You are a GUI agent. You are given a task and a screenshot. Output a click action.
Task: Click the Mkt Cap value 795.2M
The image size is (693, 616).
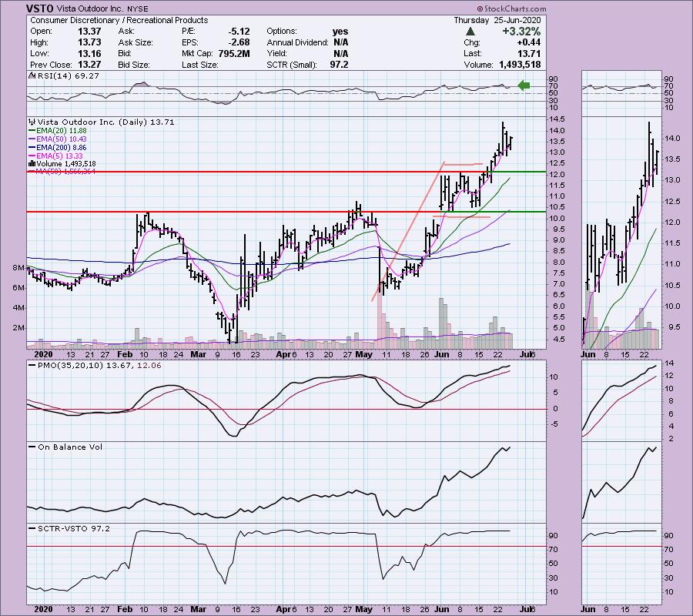pos(234,53)
